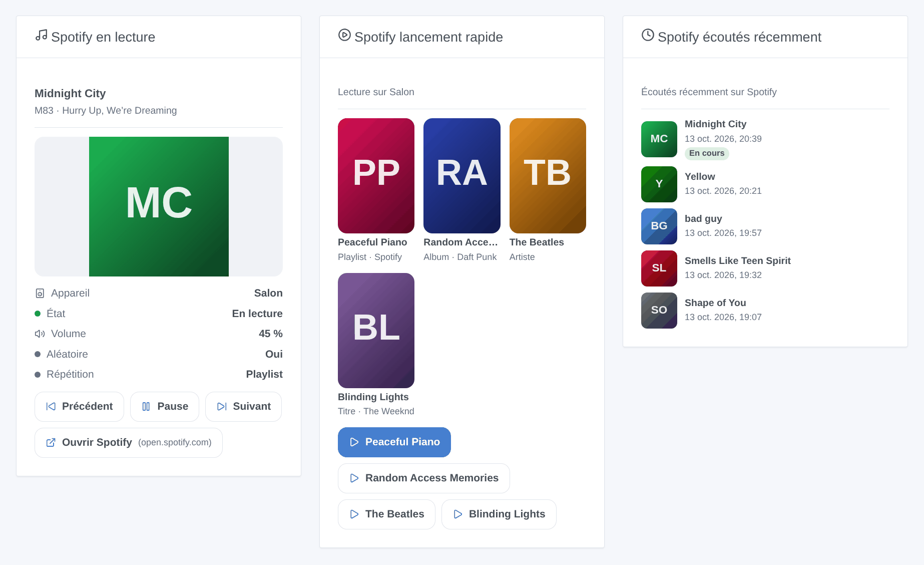Click the green status dot beside État
The width and height of the screenshot is (924, 565).
[38, 314]
